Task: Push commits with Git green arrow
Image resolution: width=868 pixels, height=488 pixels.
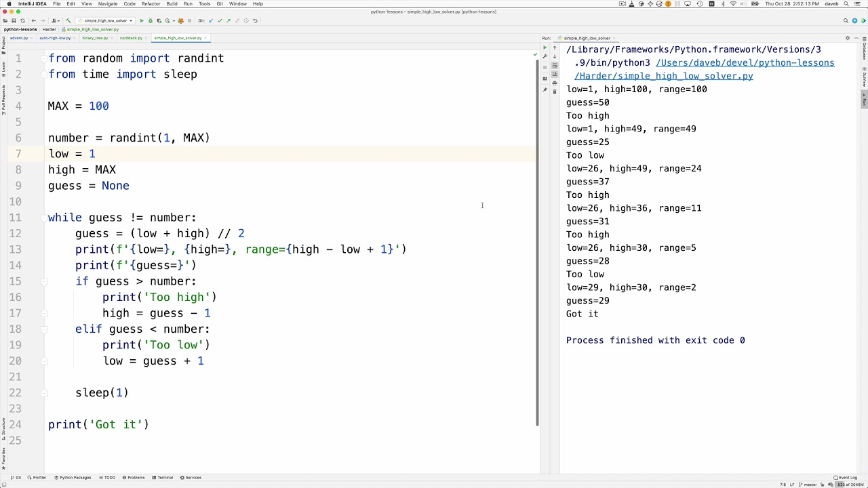Action: 229,21
